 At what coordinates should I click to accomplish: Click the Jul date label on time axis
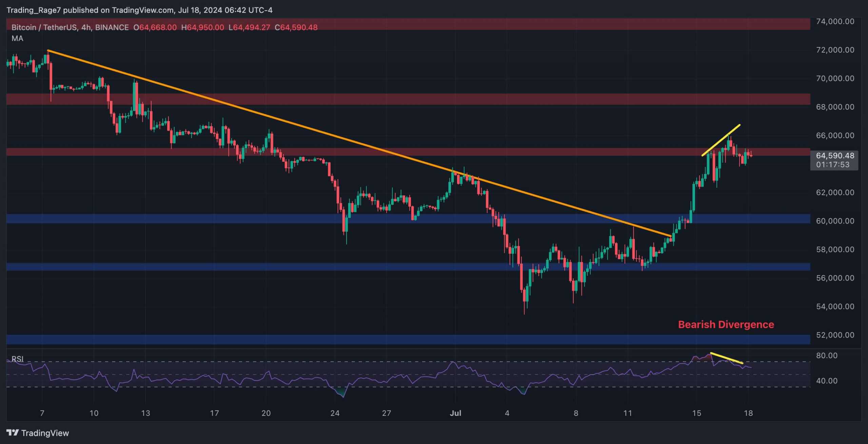[x=455, y=413]
